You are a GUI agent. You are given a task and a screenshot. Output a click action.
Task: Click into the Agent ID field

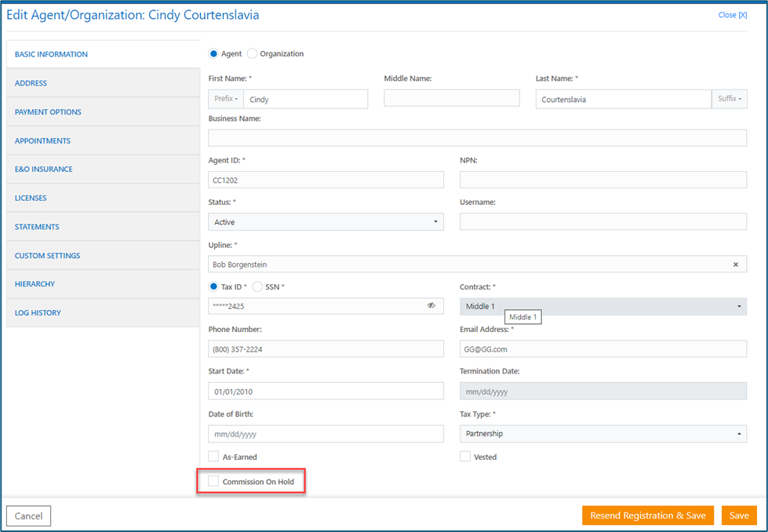[x=326, y=180]
